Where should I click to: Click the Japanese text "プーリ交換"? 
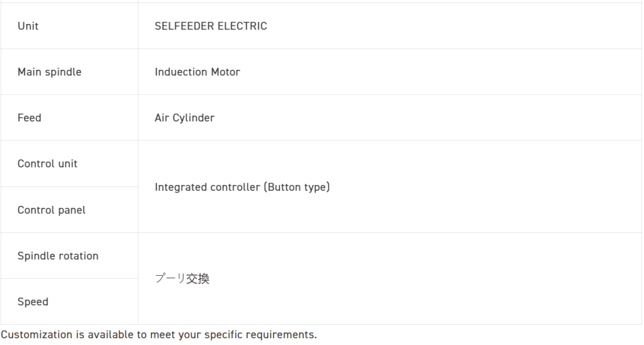(182, 278)
